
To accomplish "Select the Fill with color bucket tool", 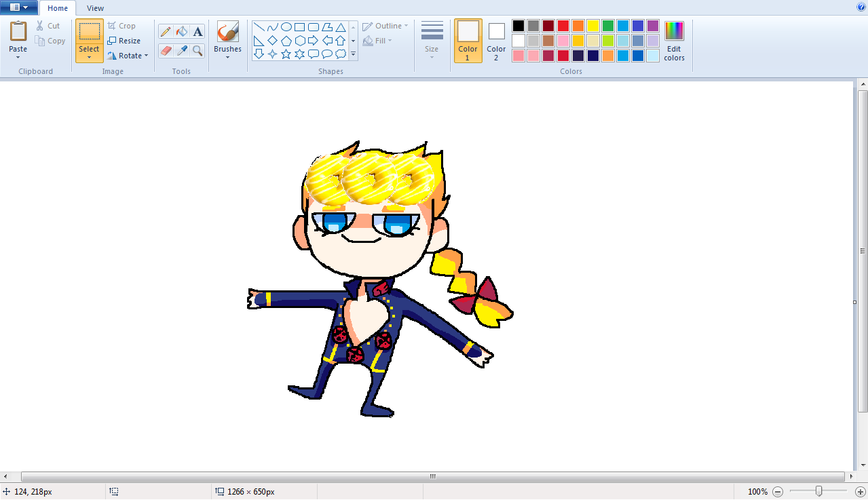I will (x=181, y=32).
